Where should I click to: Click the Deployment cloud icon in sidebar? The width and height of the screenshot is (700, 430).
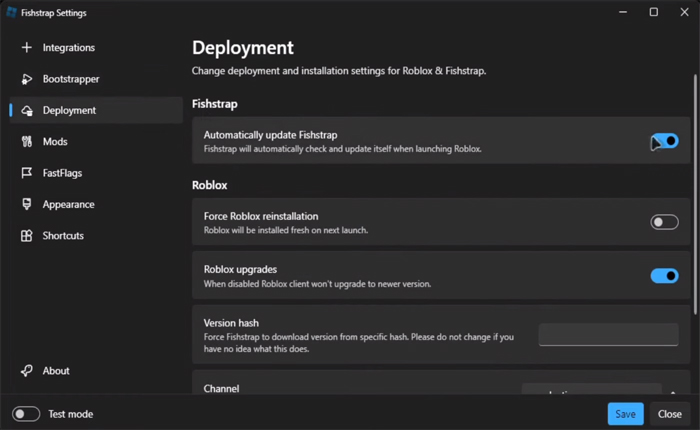pos(27,111)
